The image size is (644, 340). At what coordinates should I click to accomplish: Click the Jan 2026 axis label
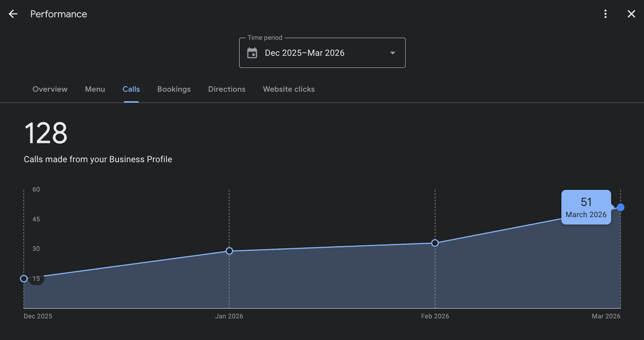pos(229,316)
